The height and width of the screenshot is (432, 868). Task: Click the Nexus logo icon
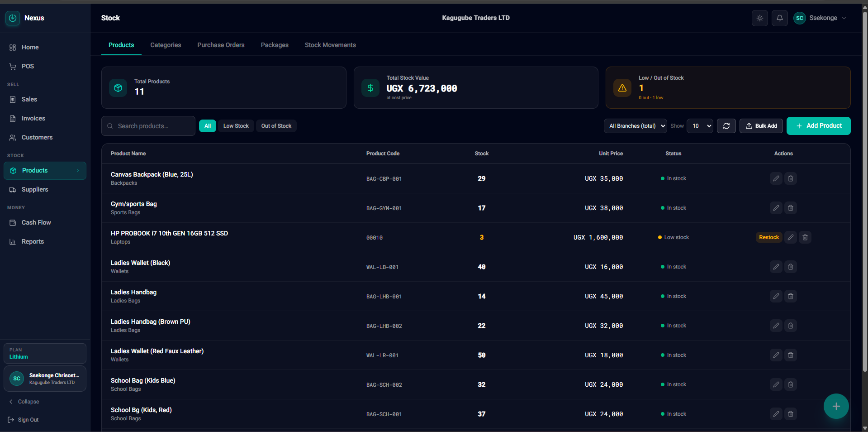click(x=13, y=18)
